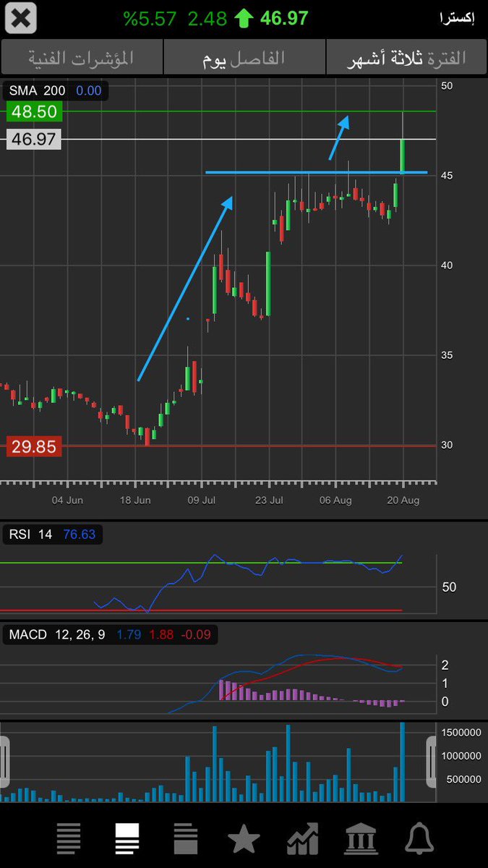The height and width of the screenshot is (868, 488).
Task: Open the alerts bell icon
Action: 419,839
